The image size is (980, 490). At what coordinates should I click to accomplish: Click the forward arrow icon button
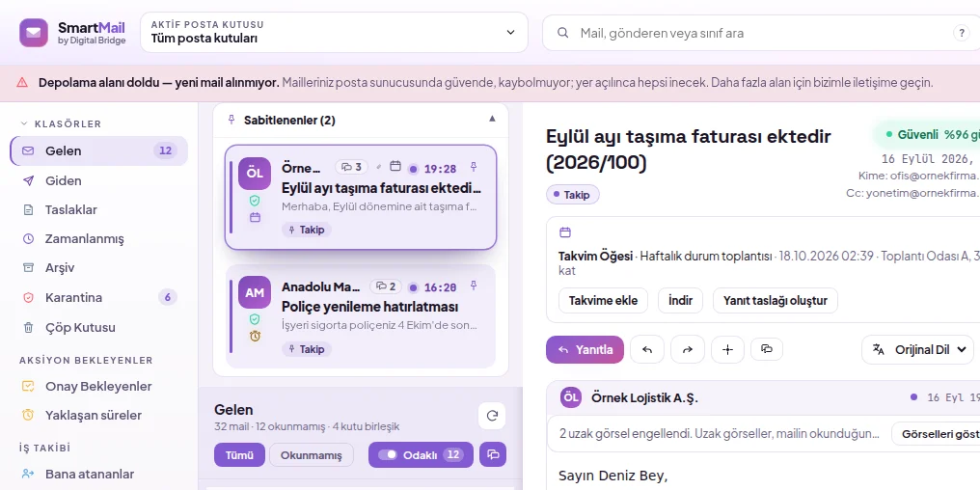coord(688,349)
